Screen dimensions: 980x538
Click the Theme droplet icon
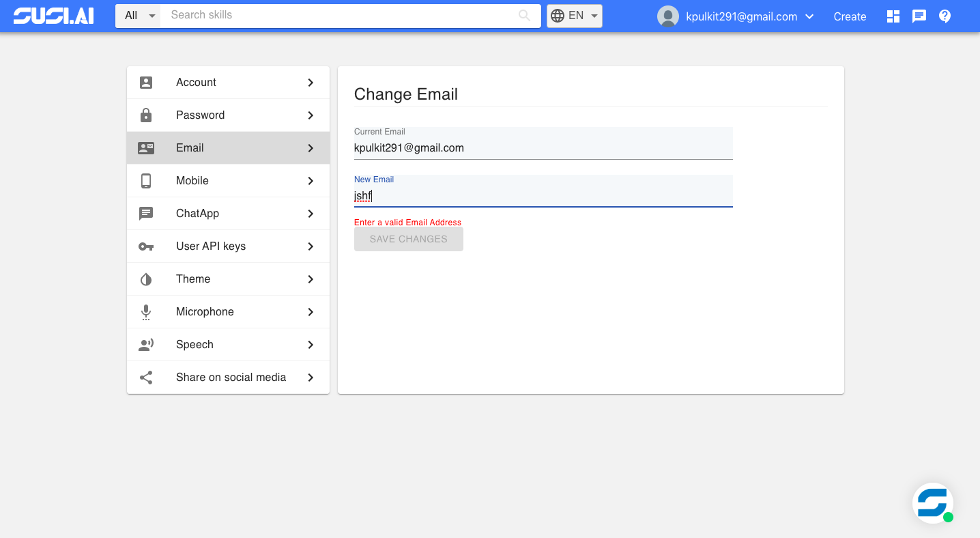(146, 279)
